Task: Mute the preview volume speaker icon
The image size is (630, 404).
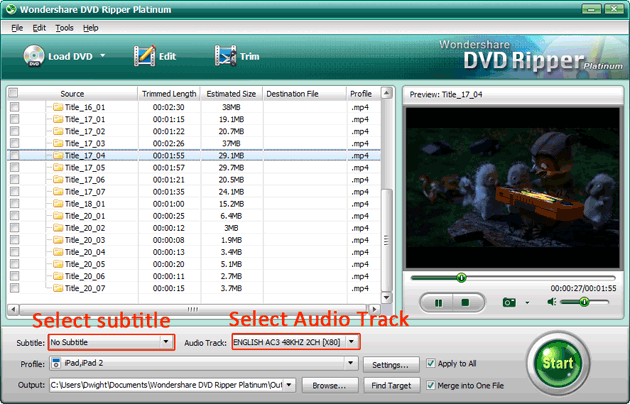Action: (552, 301)
